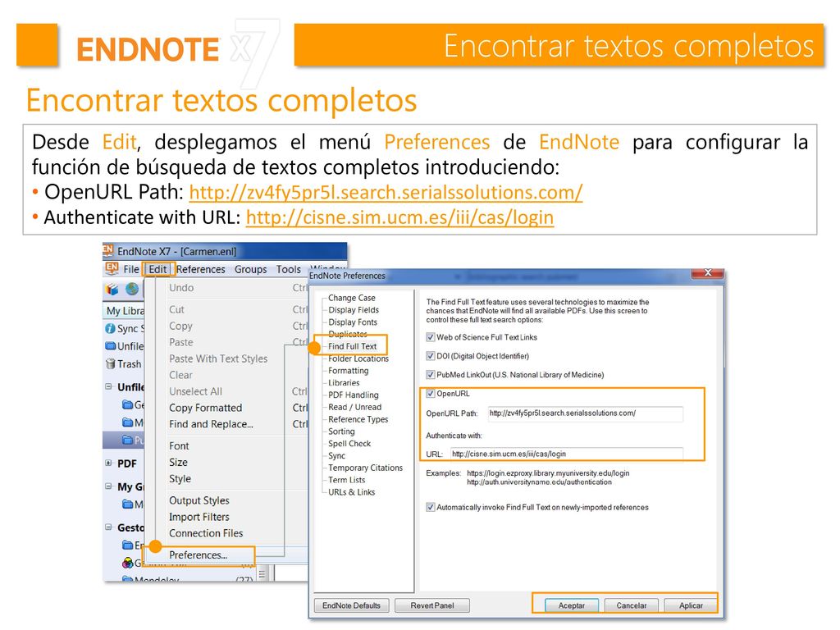Click the Trash can icon
This screenshot has height=630, width=840.
pos(111,363)
